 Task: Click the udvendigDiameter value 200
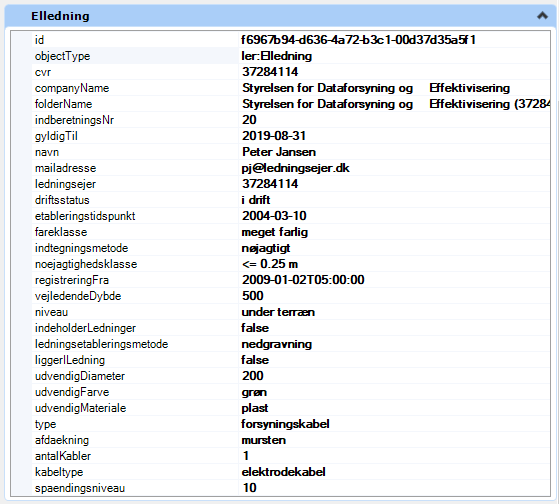[253, 376]
